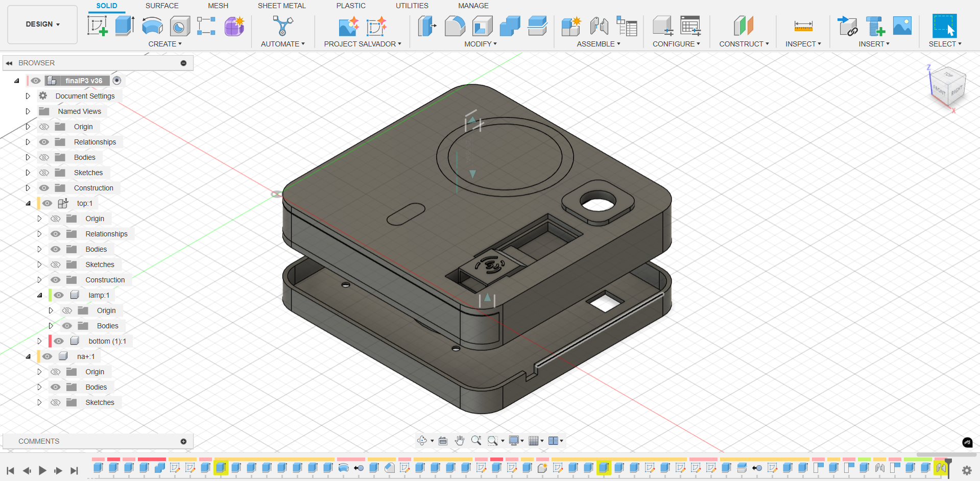Open the MODIFY dropdown menu
Screen dimensions: 980x481
(x=481, y=44)
